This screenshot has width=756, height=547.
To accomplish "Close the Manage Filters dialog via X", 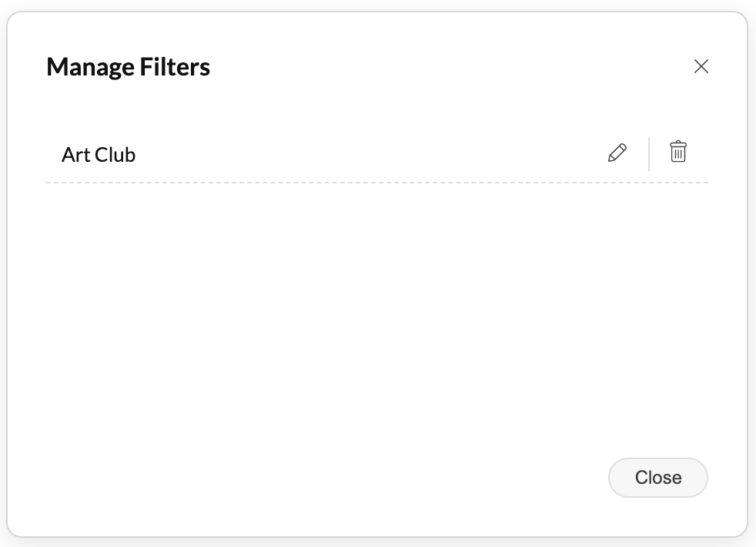I will point(701,66).
